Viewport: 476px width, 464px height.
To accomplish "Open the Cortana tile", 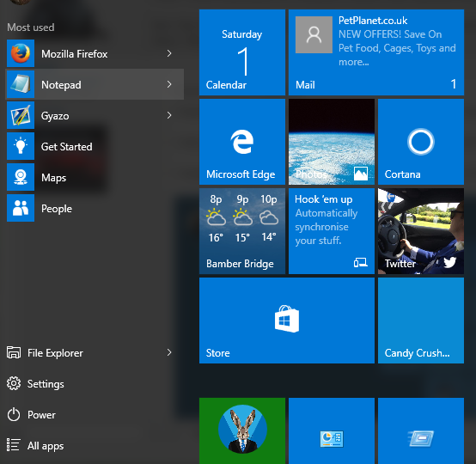I will pos(421,142).
